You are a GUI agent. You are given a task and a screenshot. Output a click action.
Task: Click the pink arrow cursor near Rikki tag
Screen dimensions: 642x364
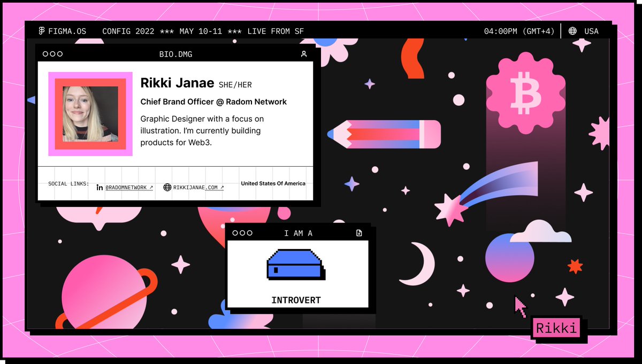520,306
